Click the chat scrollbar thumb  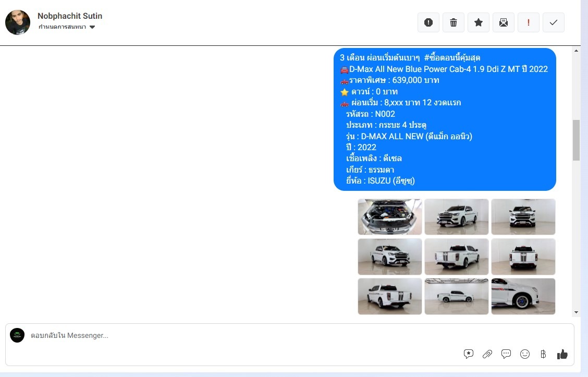click(x=576, y=140)
